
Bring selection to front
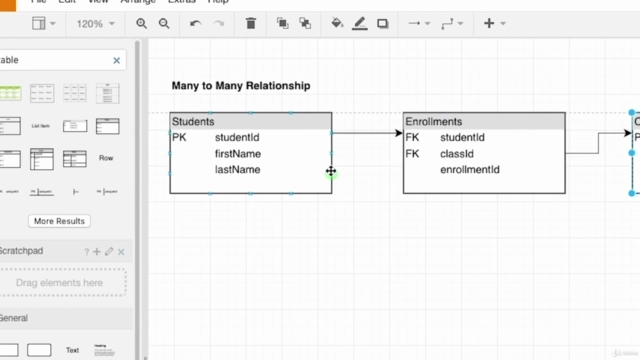click(x=282, y=23)
